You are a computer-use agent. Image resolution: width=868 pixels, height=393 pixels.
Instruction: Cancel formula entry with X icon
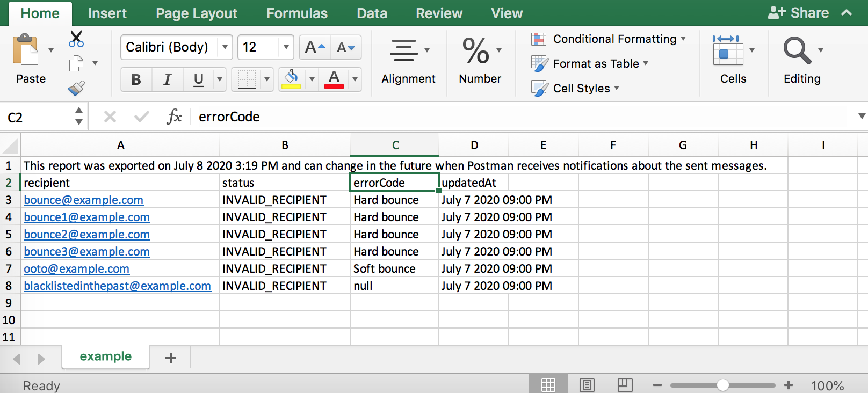pos(110,117)
